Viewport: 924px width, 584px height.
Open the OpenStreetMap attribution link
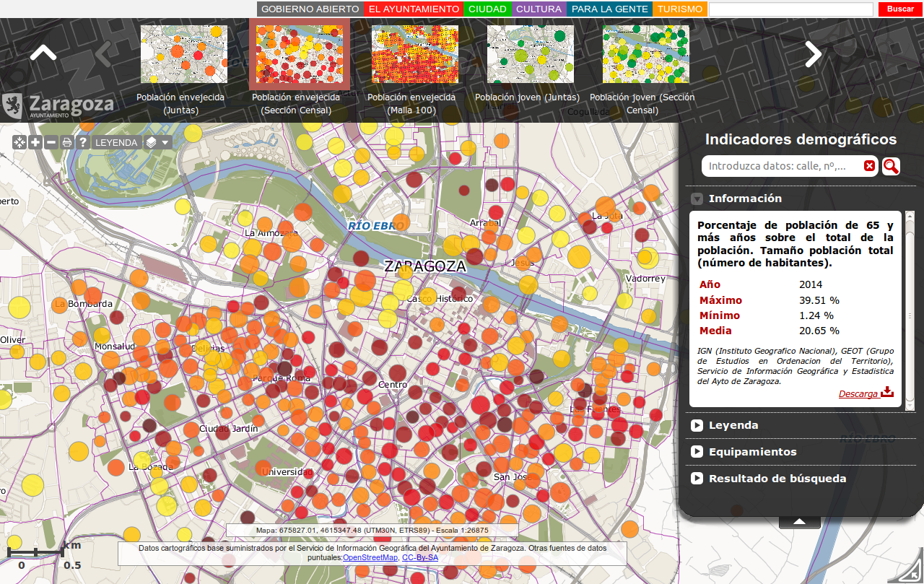(370, 557)
